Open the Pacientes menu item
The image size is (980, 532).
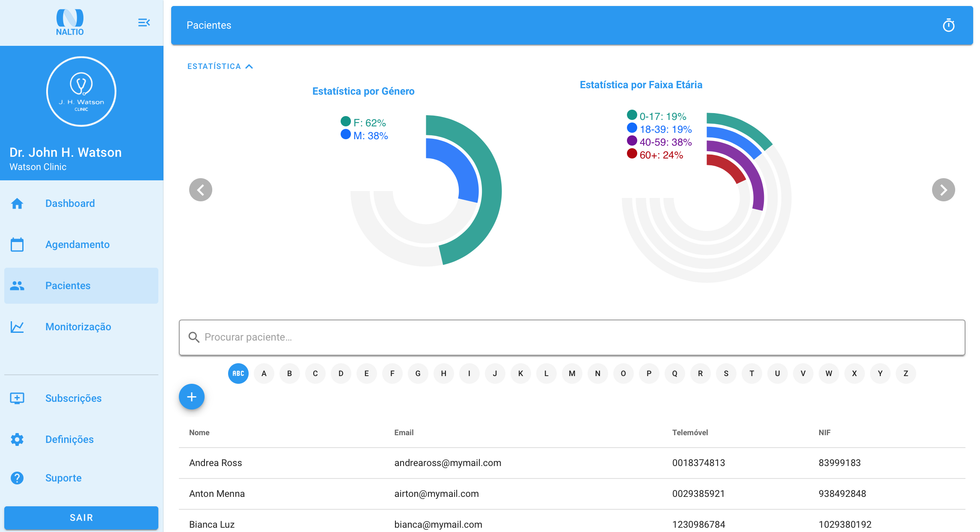coord(68,286)
